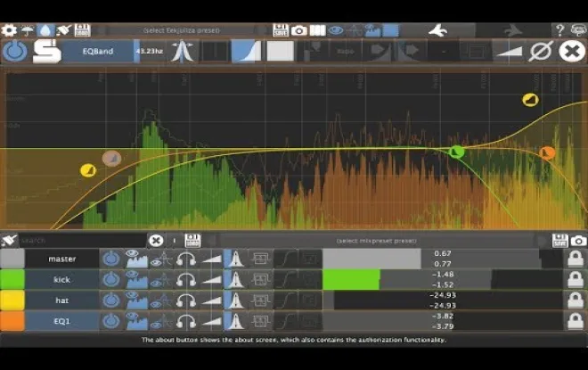
Task: Click the disk icon right of search clear
Action: click(x=192, y=241)
